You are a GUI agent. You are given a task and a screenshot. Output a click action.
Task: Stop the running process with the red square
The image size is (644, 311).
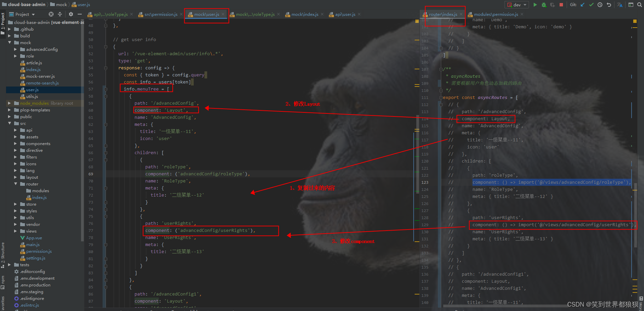click(561, 5)
